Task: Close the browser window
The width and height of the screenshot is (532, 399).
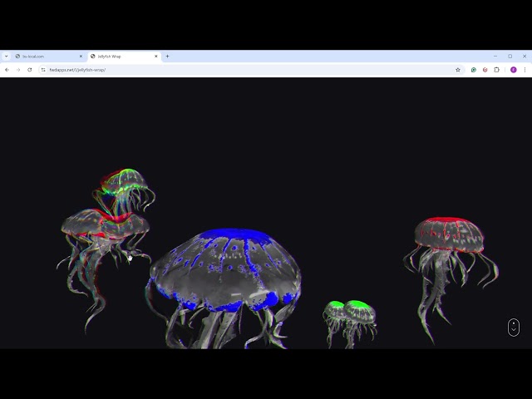Action: click(525, 57)
